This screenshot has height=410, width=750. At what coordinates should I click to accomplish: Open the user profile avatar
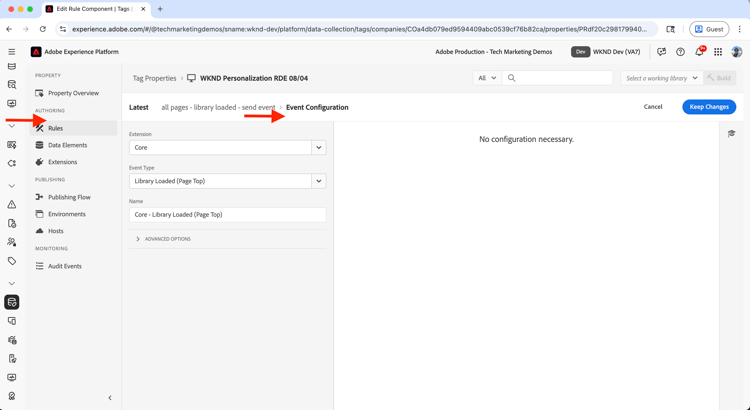[737, 52]
